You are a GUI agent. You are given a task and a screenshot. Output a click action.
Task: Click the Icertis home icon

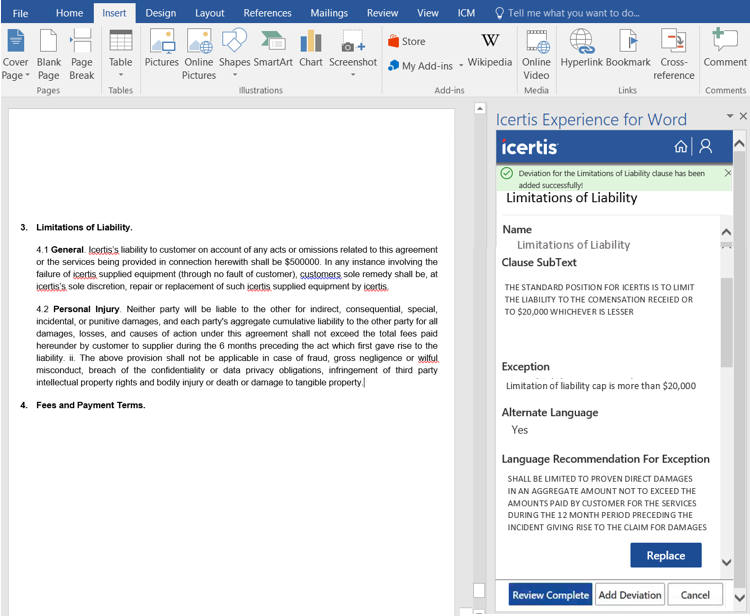click(681, 146)
